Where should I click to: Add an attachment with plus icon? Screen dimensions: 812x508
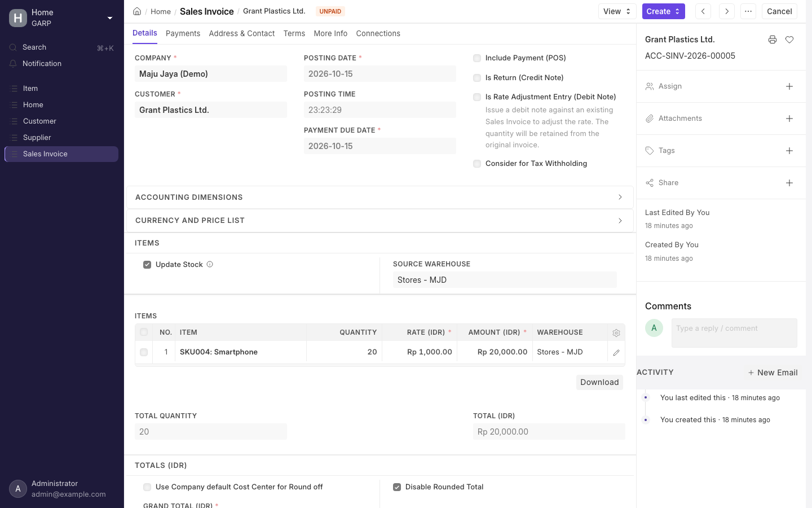click(789, 119)
